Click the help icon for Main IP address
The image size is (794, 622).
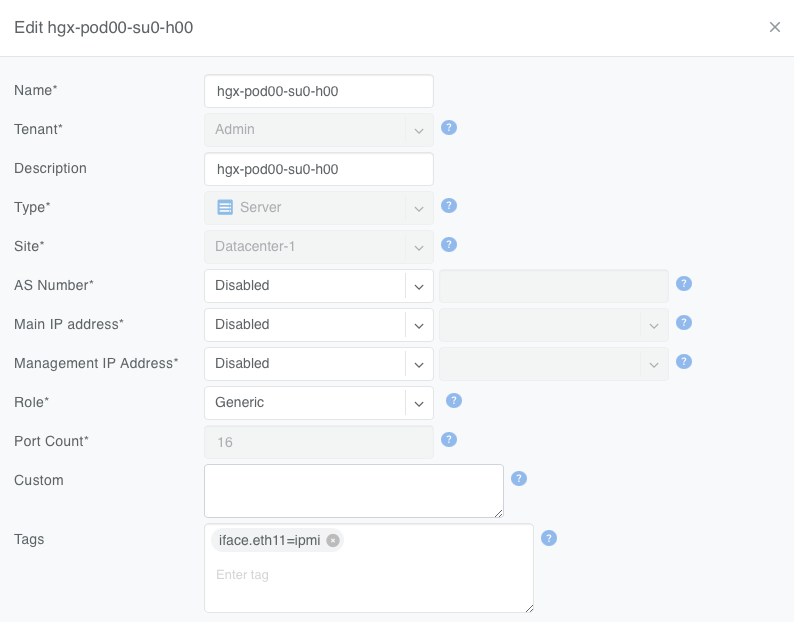click(684, 323)
